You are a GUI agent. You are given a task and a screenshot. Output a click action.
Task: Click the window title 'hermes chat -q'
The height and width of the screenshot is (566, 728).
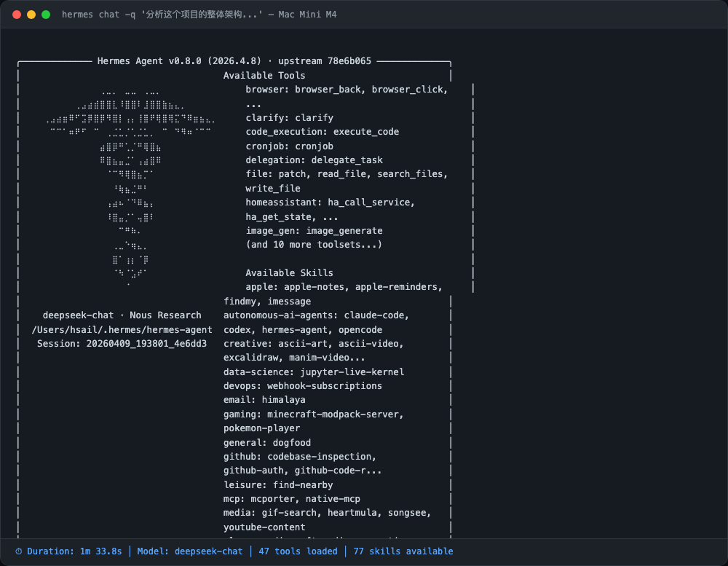point(98,15)
